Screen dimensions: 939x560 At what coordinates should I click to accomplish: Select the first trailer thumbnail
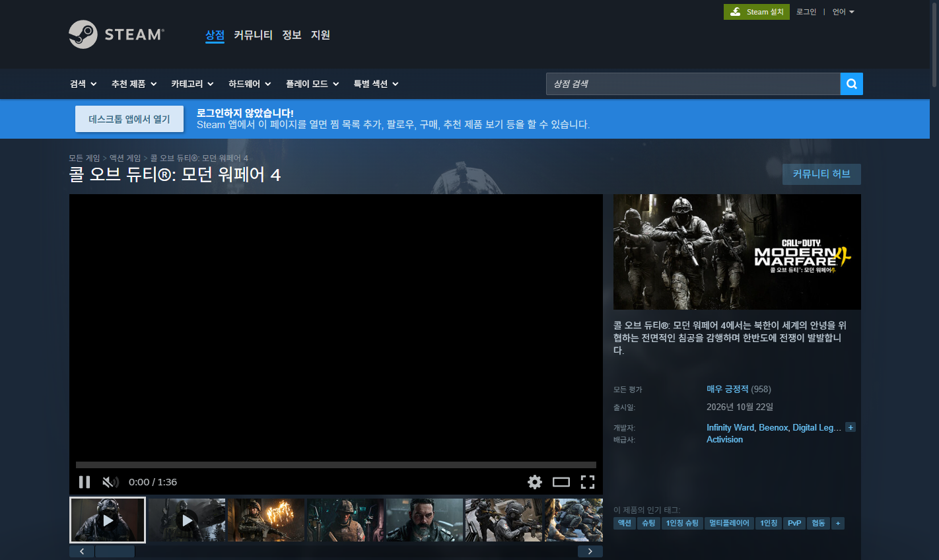[108, 520]
